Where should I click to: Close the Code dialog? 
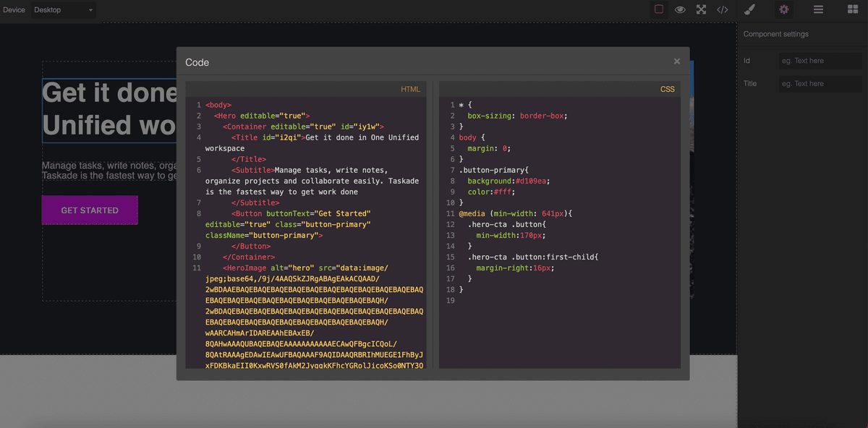point(676,61)
